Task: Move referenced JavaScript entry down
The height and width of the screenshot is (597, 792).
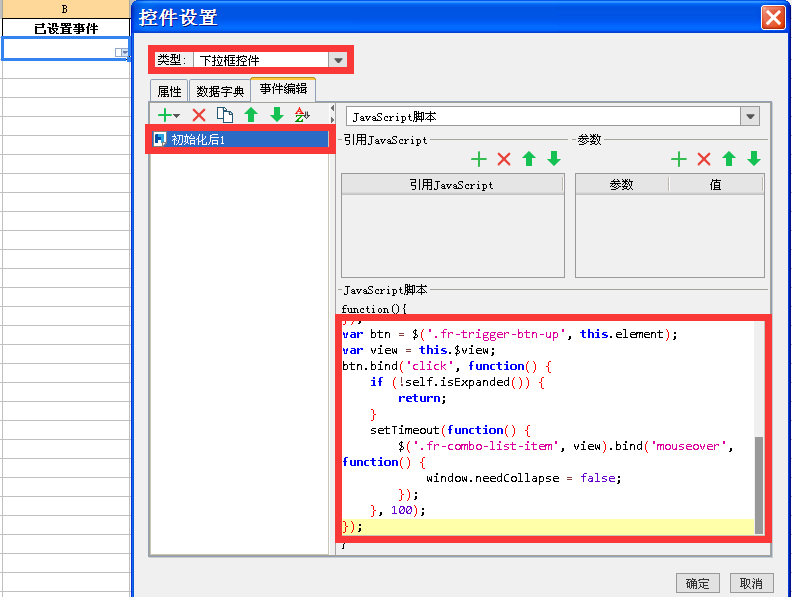Action: pyautogui.click(x=554, y=159)
